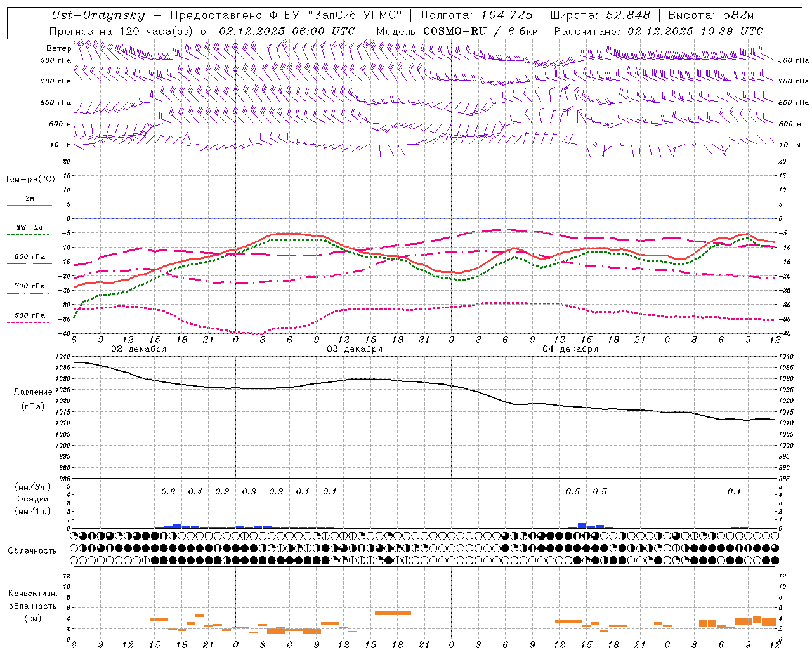The height and width of the screenshot is (650, 812).
Task: Click the green dashed legend line under "Td 2м"
Action: point(29,235)
